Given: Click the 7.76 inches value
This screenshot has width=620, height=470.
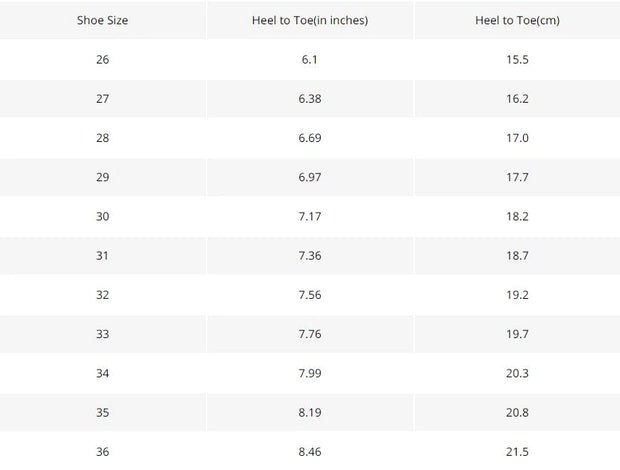Looking at the screenshot, I should [310, 334].
